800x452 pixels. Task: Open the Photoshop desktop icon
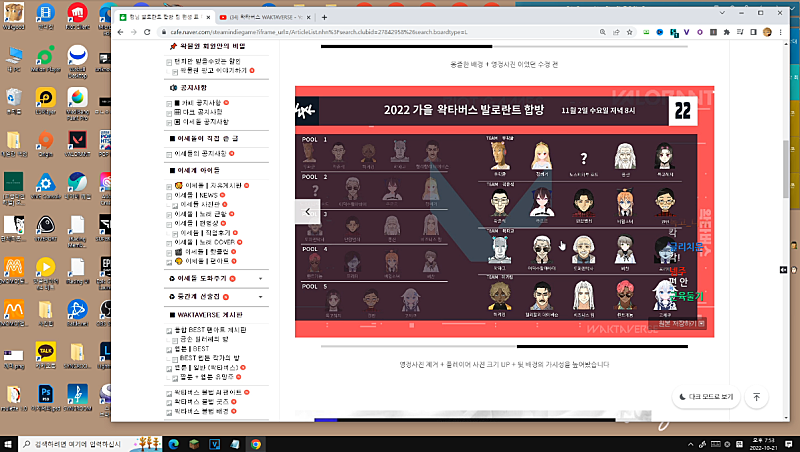(45, 397)
